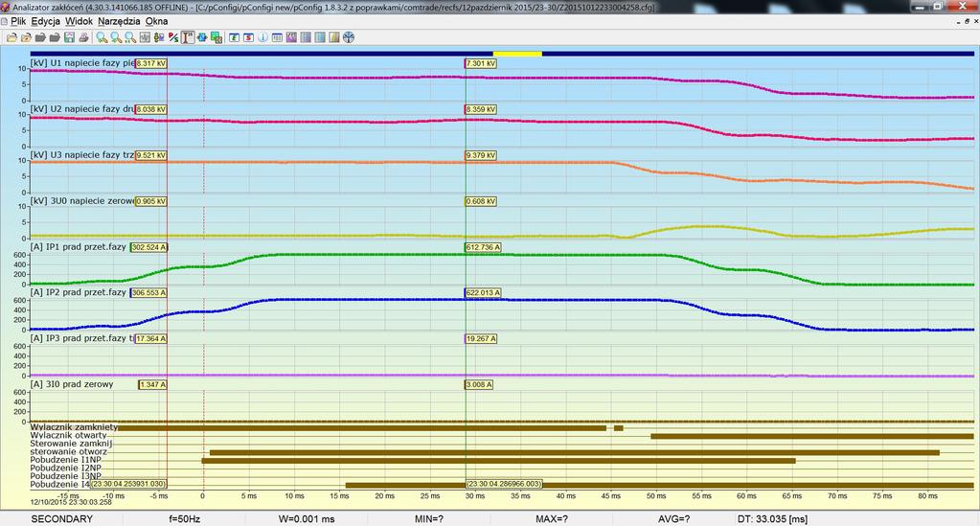
Task: Click the open folder icon with arrow
Action: pos(26,37)
